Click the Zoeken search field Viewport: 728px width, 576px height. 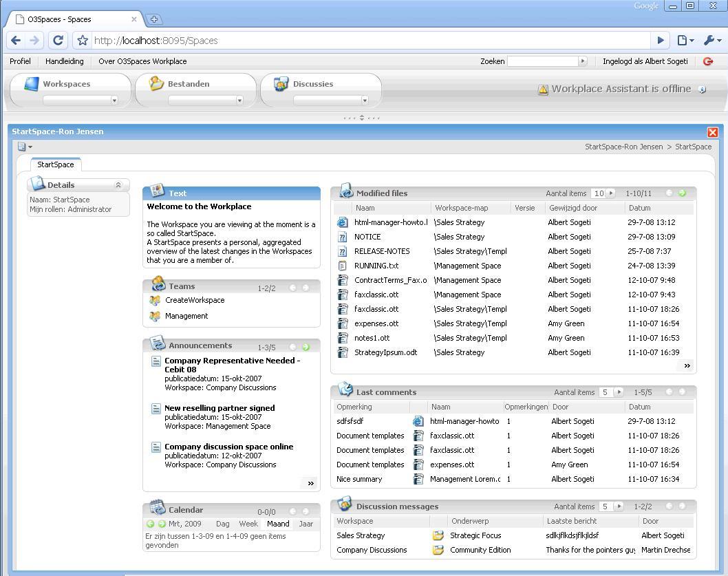[x=542, y=61]
